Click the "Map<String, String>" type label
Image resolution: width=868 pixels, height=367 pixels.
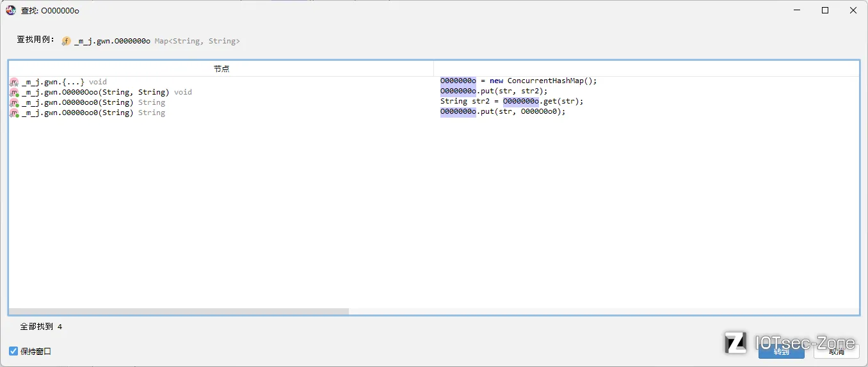[197, 41]
